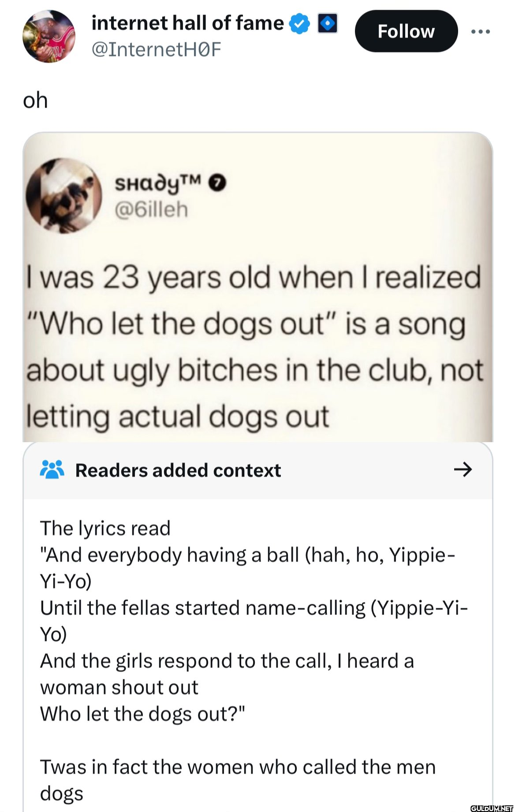Click the SHady™ display name

click(158, 183)
